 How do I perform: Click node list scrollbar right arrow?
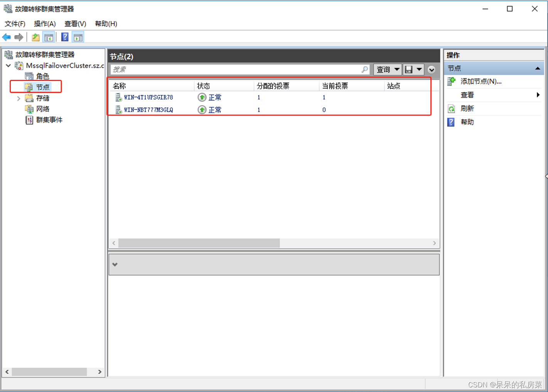pos(434,243)
